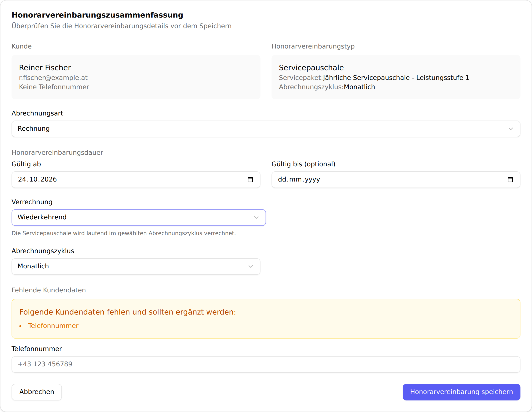Open the Abrechnungszyklus dropdown showing Monatlich
The height and width of the screenshot is (412, 532).
pyautogui.click(x=136, y=266)
